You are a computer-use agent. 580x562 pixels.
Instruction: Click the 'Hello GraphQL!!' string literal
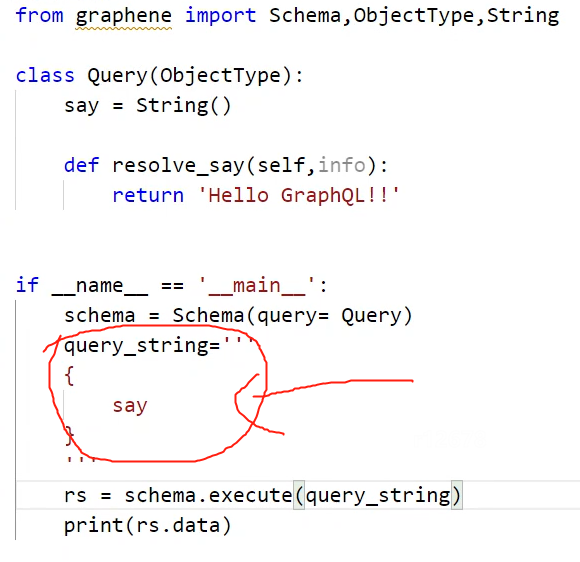coord(299,195)
